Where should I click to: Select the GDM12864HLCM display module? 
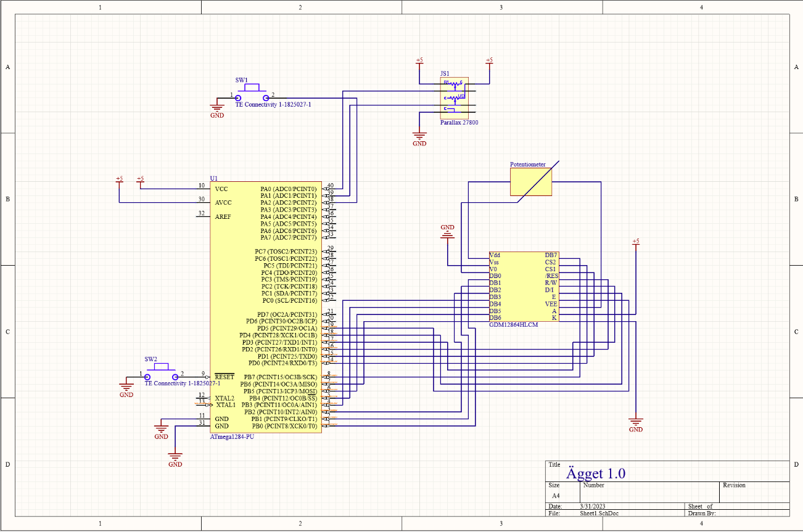(x=523, y=286)
